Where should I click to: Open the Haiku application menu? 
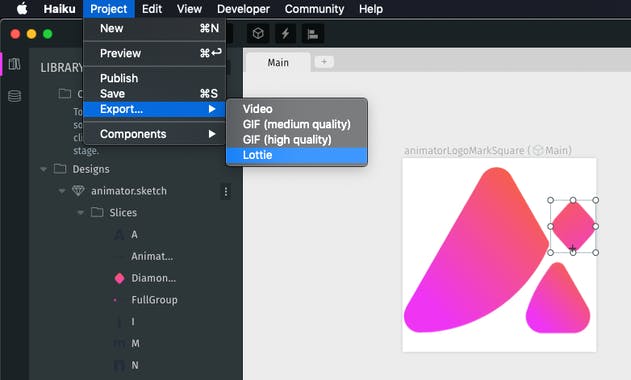click(59, 8)
